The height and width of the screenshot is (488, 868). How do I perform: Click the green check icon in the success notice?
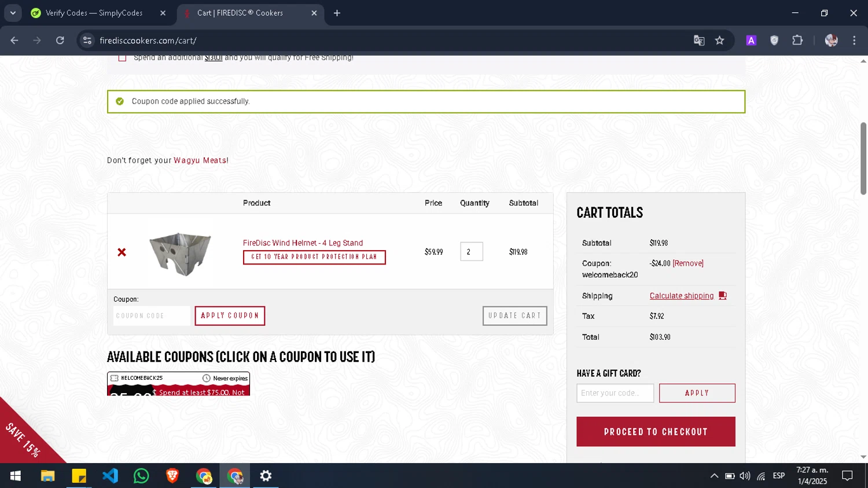[x=120, y=101]
